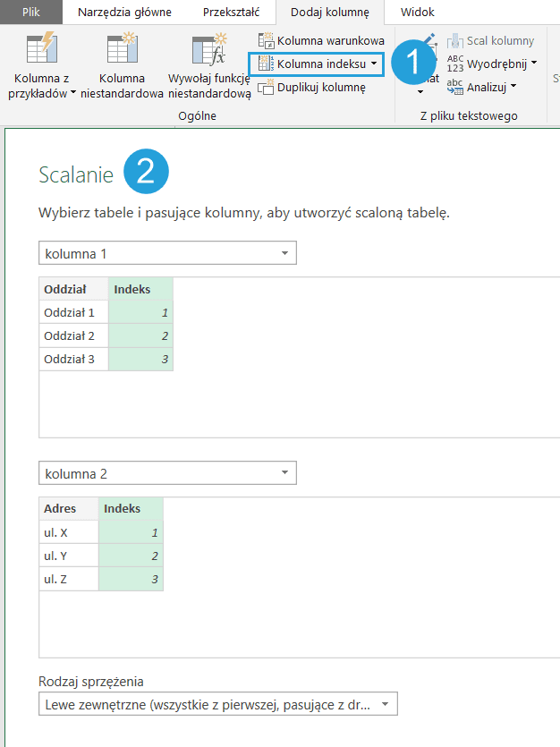
Task: Open the Narzędzia główne tab
Action: click(x=124, y=12)
